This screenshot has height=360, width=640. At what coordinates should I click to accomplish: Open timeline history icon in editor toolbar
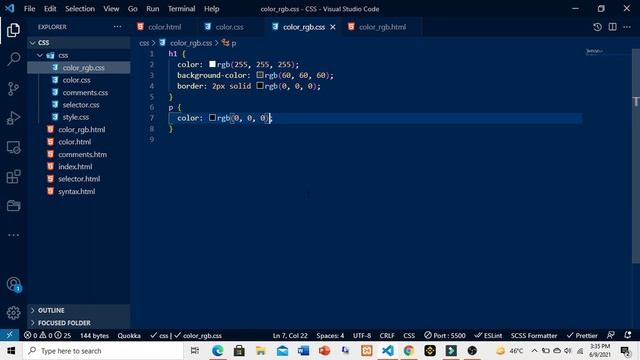(597, 27)
